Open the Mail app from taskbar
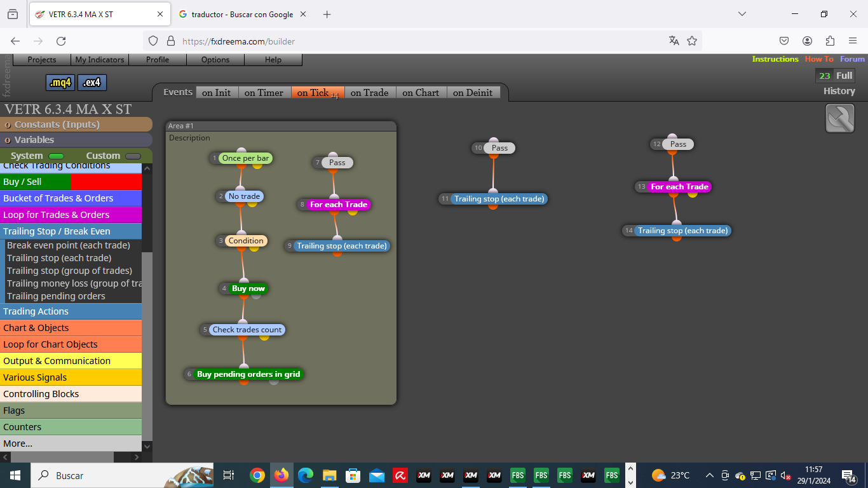Screen dimensions: 868x488 tap(376, 475)
